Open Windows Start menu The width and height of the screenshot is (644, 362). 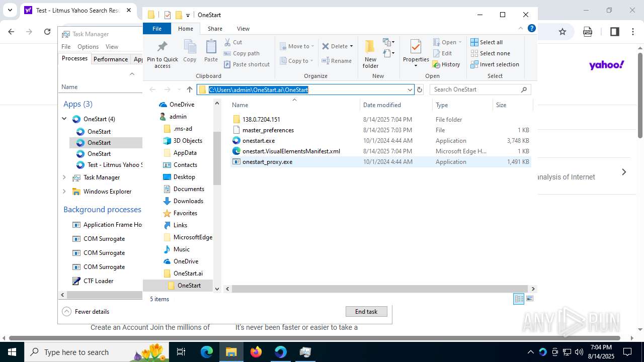click(12, 352)
